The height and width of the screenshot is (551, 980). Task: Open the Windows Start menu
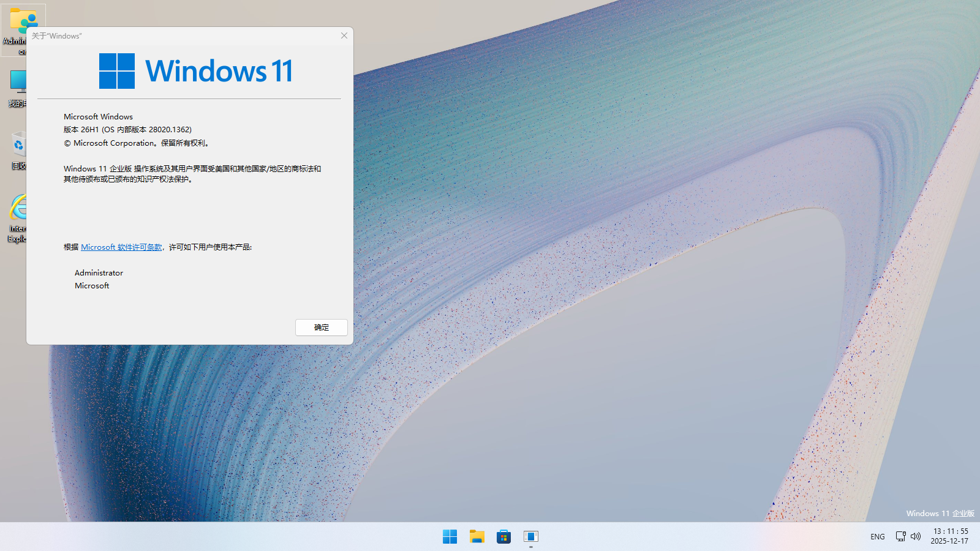point(450,536)
